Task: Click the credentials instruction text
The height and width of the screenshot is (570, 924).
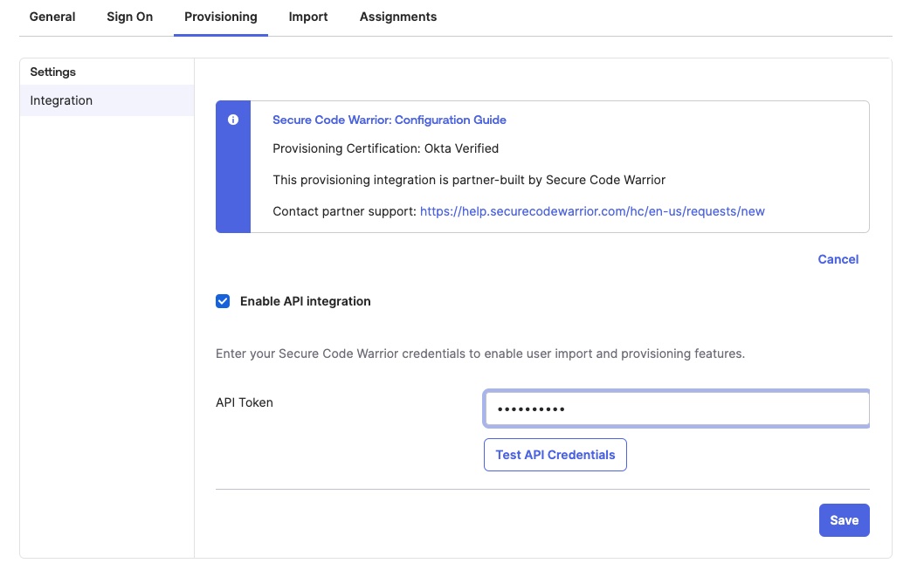Action: point(480,354)
